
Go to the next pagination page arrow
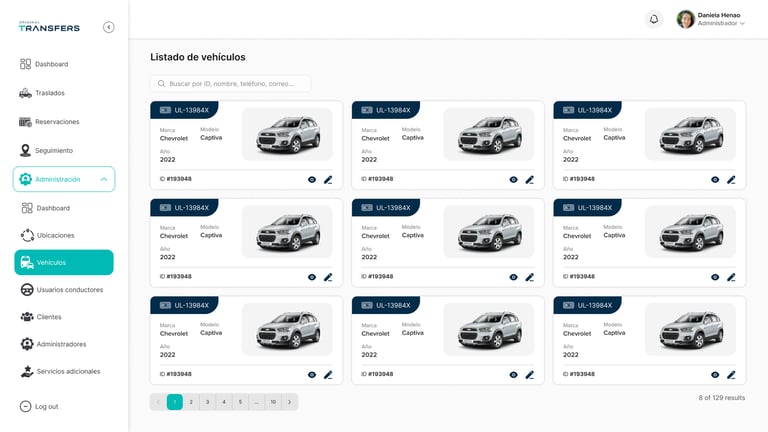(289, 402)
